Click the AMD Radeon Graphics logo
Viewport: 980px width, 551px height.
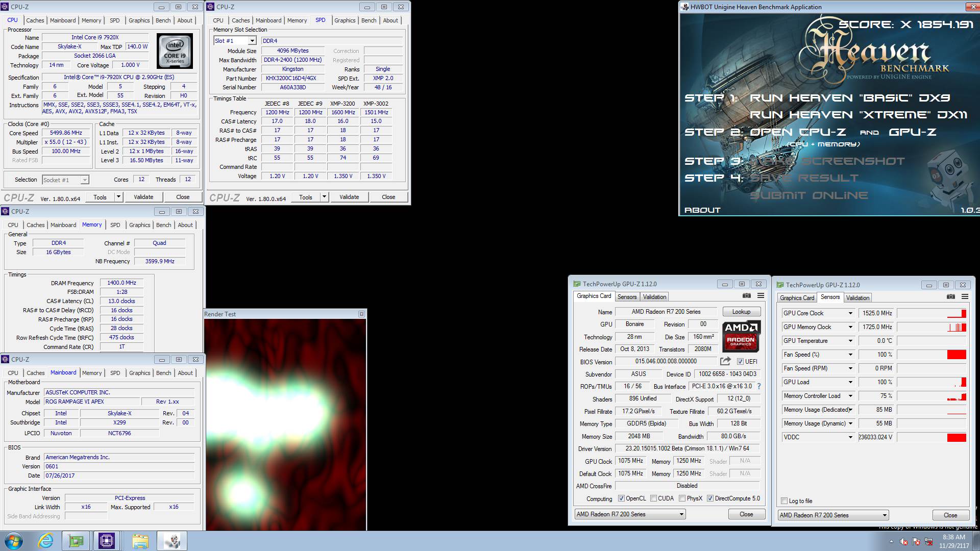click(x=741, y=336)
